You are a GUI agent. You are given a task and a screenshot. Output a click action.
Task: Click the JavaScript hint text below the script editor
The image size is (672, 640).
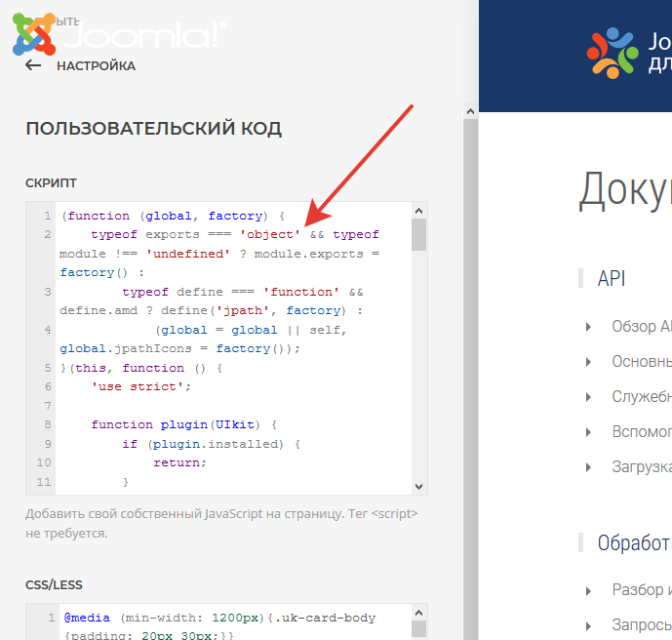point(221,523)
